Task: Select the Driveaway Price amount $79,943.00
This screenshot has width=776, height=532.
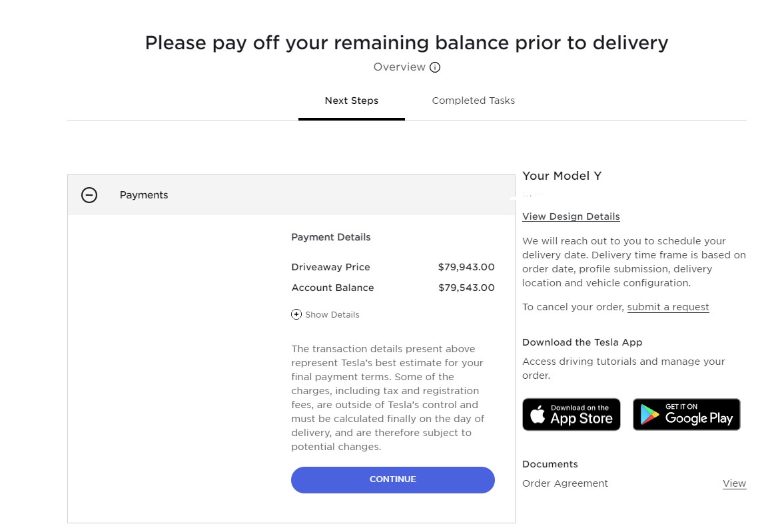Action: point(466,267)
